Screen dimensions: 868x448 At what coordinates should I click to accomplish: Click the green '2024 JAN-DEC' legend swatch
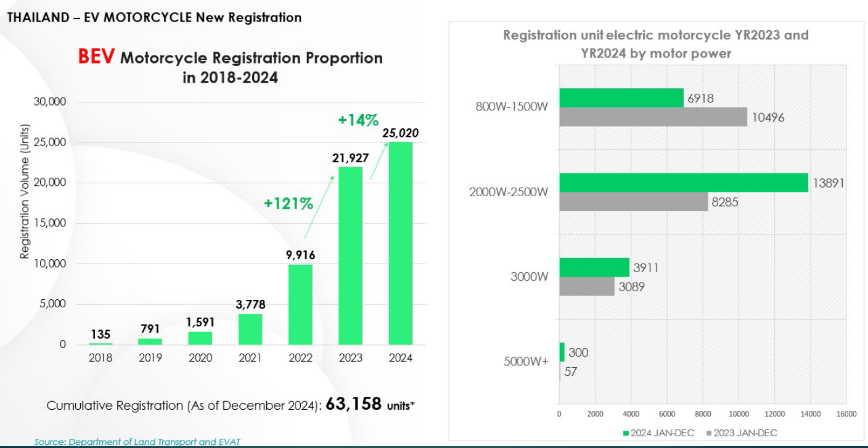(626, 433)
